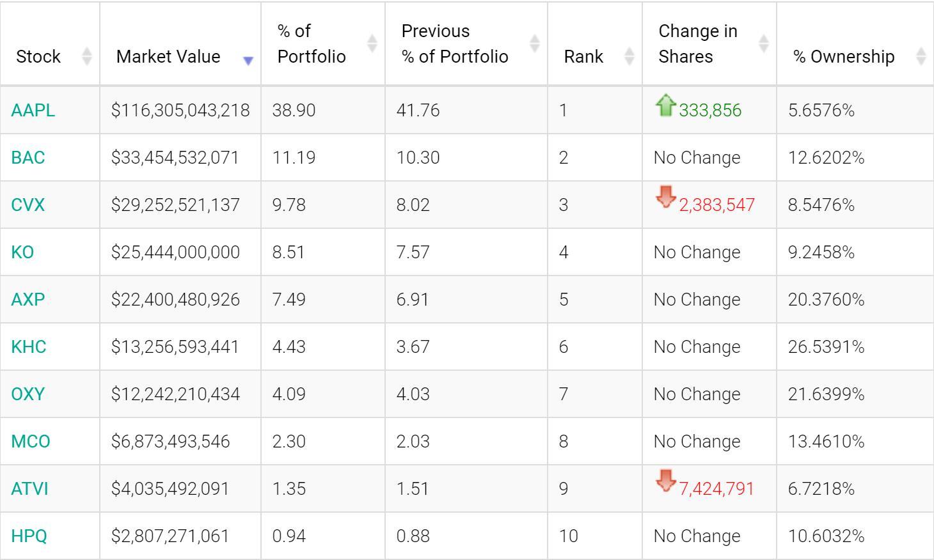The height and width of the screenshot is (560, 934).
Task: Open the KHC stock link
Action: pos(29,346)
